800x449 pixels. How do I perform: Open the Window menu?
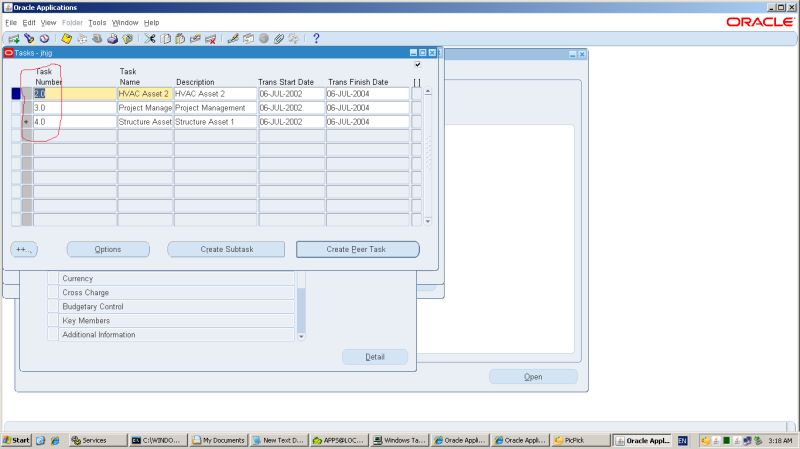125,22
